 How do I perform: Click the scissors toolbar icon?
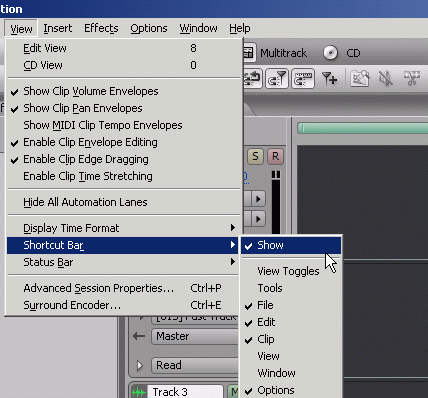pos(412,79)
